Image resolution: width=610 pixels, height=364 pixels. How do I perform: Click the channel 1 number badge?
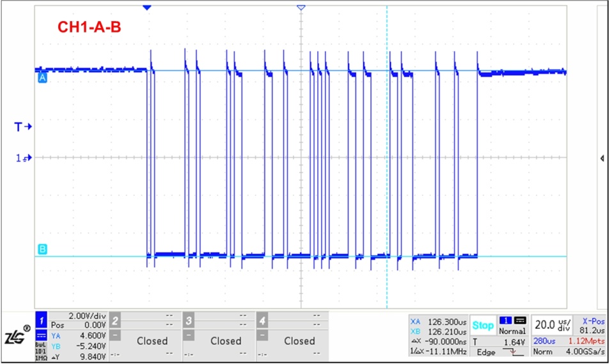point(41,319)
